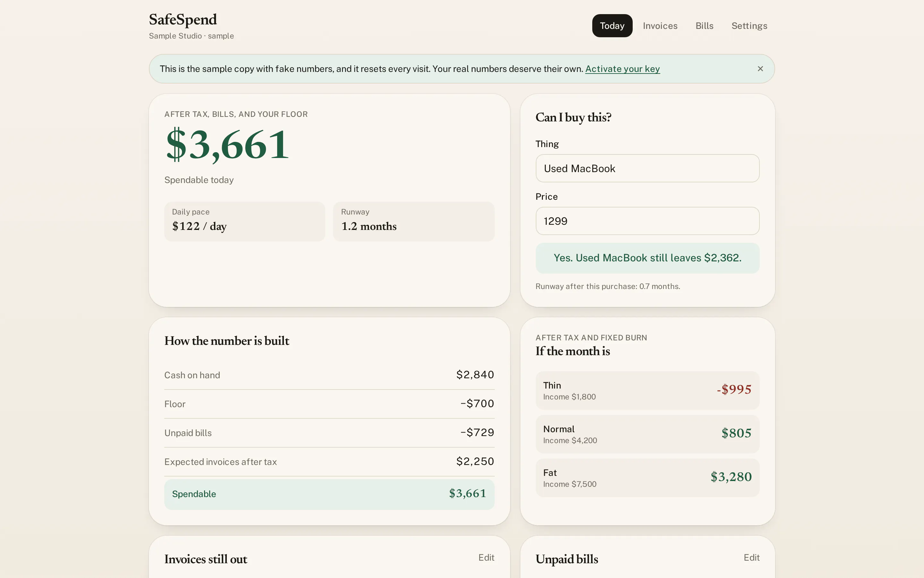Dismiss the sample copy banner

(760, 69)
